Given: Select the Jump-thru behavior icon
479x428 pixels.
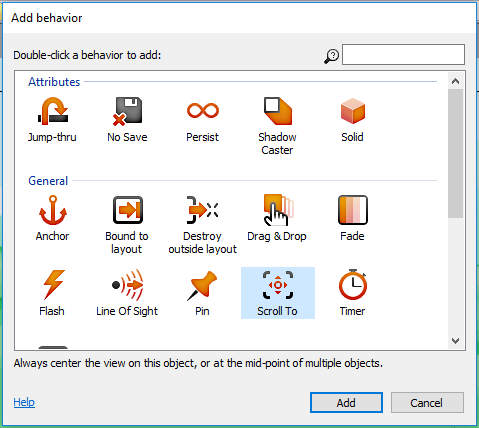Looking at the screenshot, I should (53, 111).
